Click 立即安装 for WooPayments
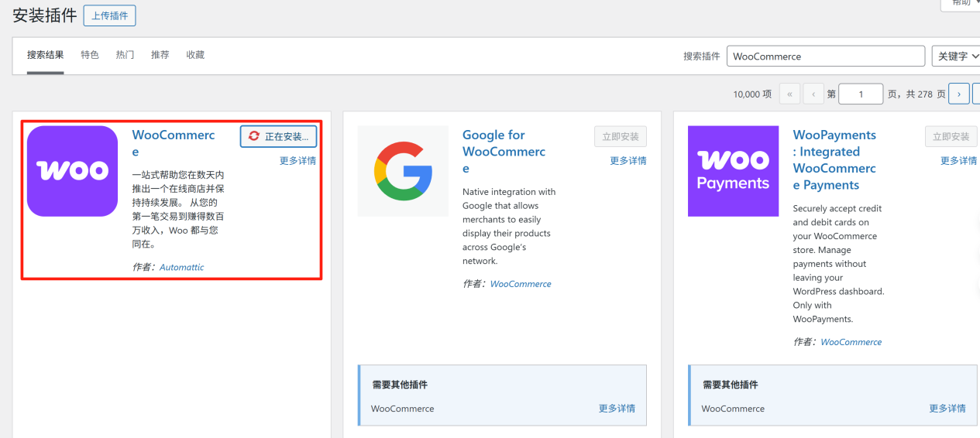 click(x=951, y=136)
